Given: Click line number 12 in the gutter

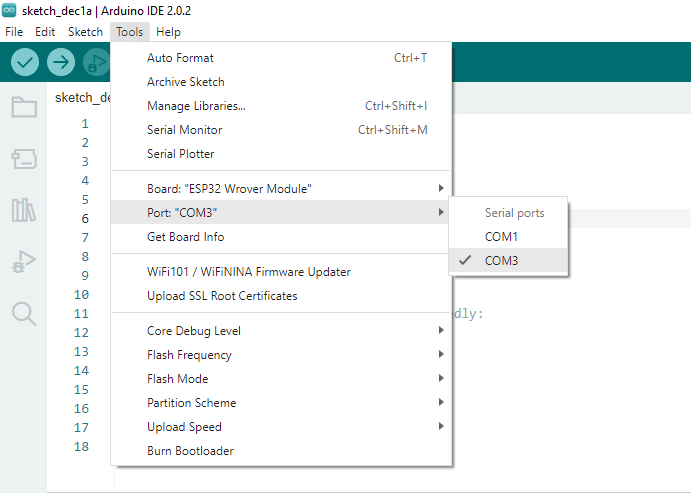Looking at the screenshot, I should tap(82, 333).
